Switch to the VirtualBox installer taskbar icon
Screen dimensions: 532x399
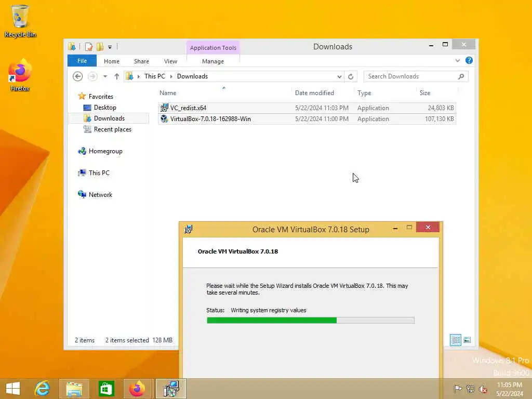coord(171,389)
